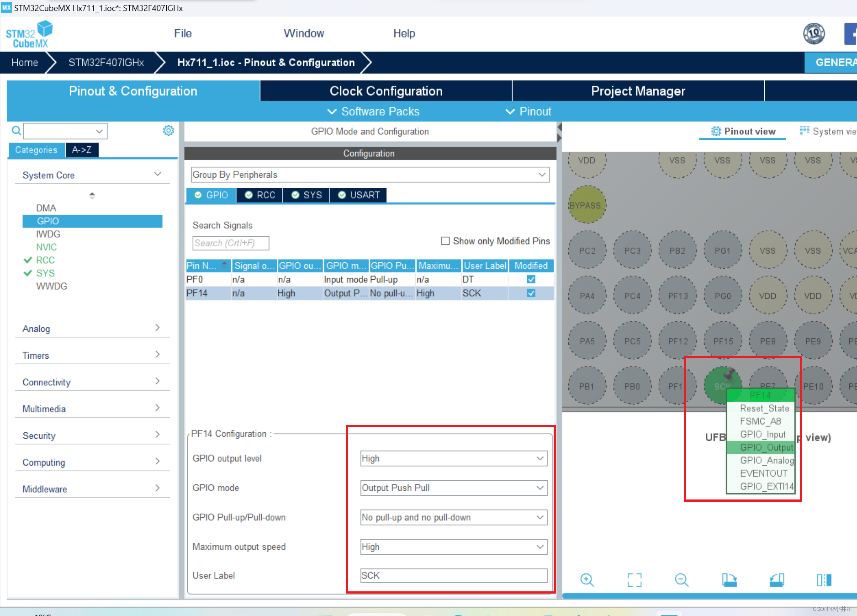The width and height of the screenshot is (857, 616).
Task: Select Reset_State in PF14 pin menu
Action: point(764,408)
